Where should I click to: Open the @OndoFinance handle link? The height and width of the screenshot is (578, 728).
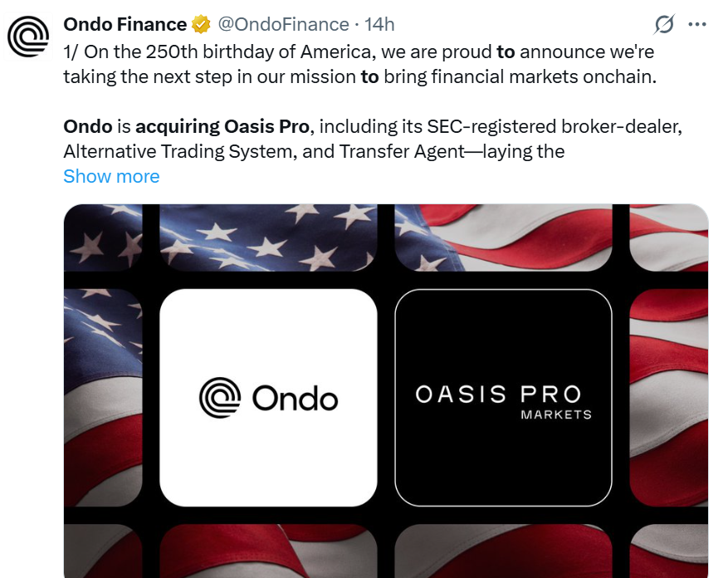[x=283, y=24]
